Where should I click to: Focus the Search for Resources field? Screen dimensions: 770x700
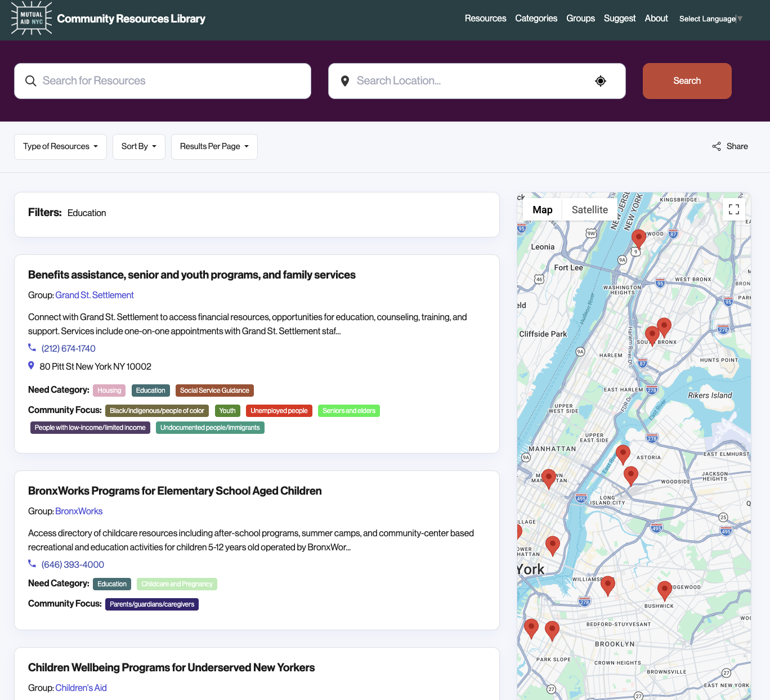[x=163, y=81]
